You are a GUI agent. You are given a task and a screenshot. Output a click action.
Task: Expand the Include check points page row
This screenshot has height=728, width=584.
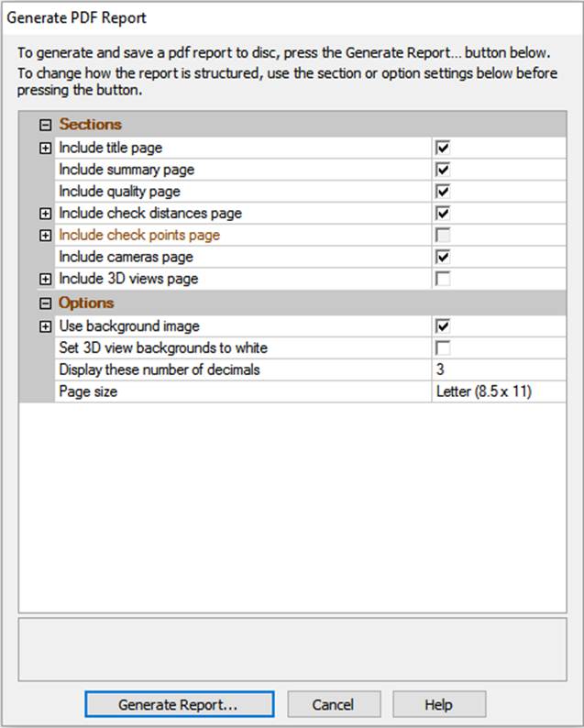point(45,236)
